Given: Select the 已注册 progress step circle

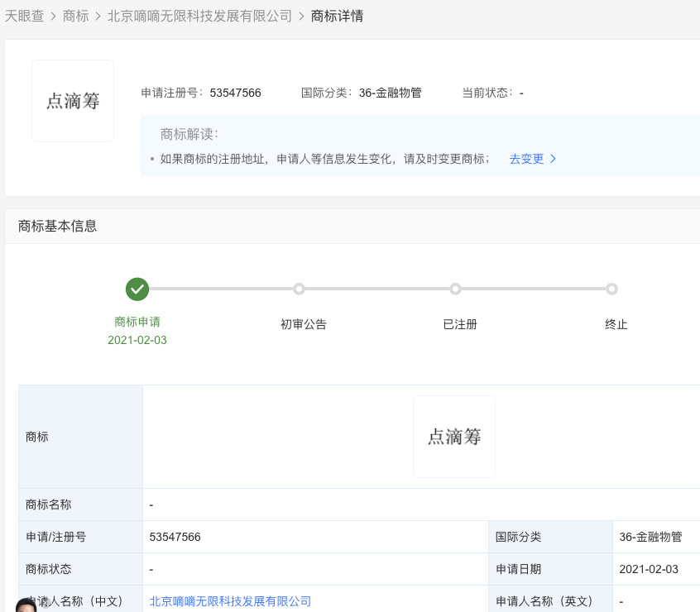Looking at the screenshot, I should coord(455,289).
